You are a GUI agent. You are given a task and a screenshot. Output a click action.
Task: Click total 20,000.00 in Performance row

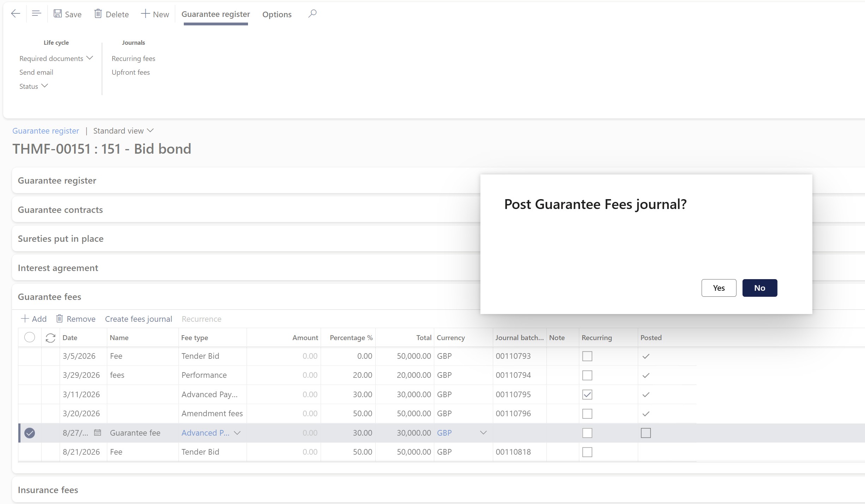click(414, 375)
